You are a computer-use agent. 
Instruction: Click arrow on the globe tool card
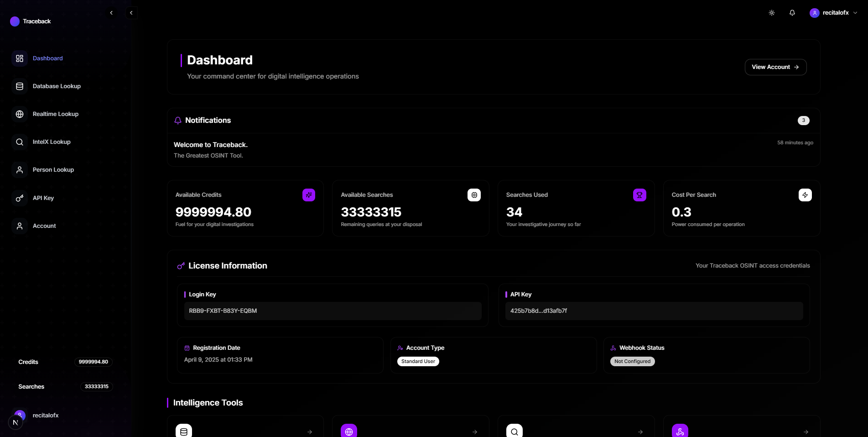tap(475, 432)
